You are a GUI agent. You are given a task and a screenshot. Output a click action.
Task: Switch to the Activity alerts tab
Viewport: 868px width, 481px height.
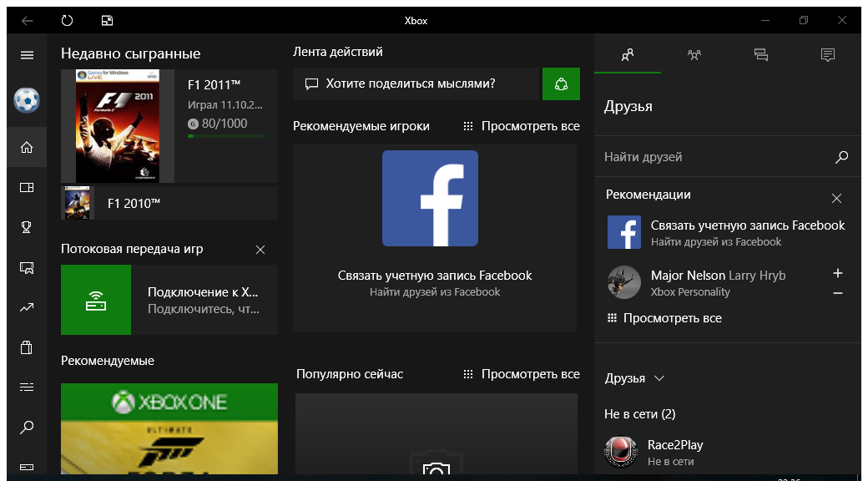[827, 54]
